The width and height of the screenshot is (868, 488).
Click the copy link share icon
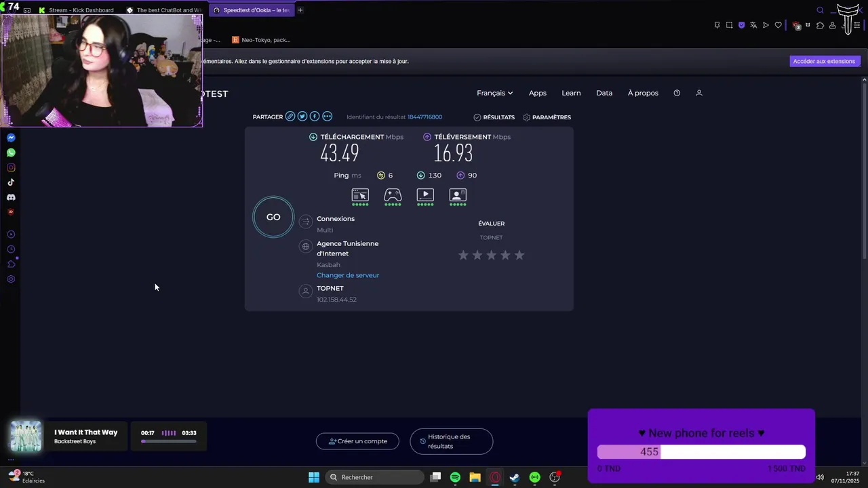[x=290, y=117]
